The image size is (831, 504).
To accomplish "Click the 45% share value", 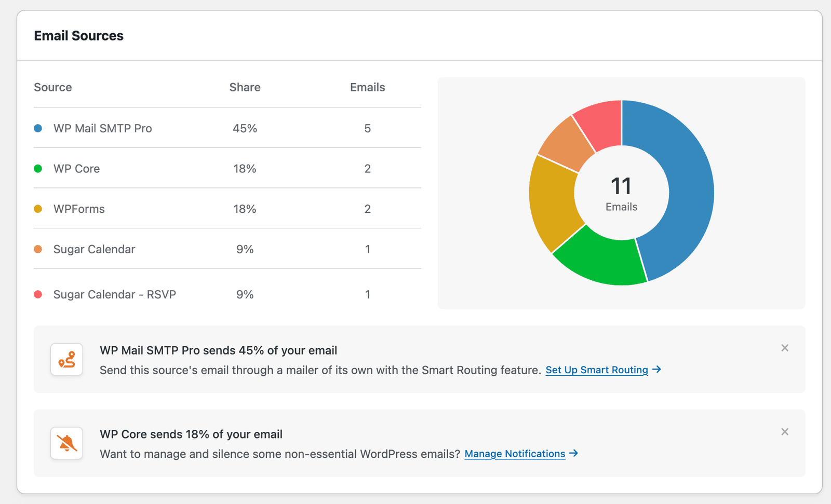I will click(x=245, y=128).
